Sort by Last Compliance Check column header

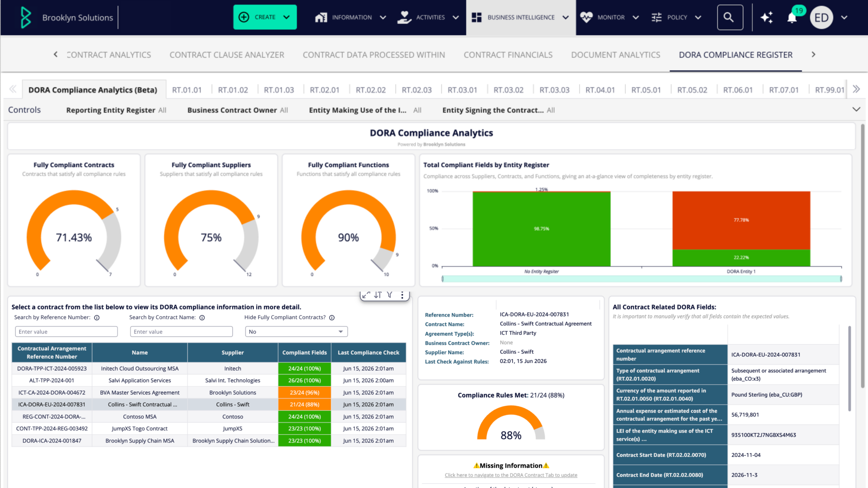click(x=369, y=352)
